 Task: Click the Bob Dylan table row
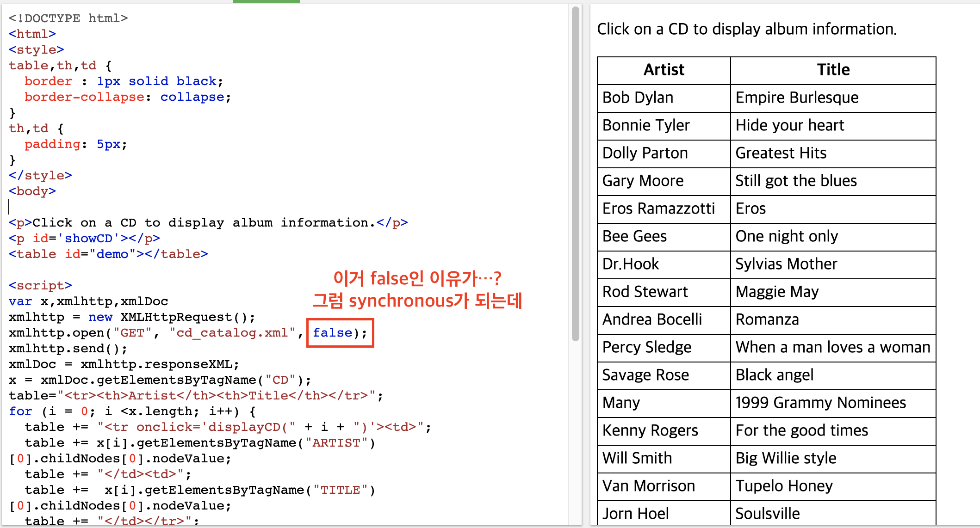pyautogui.click(x=638, y=98)
